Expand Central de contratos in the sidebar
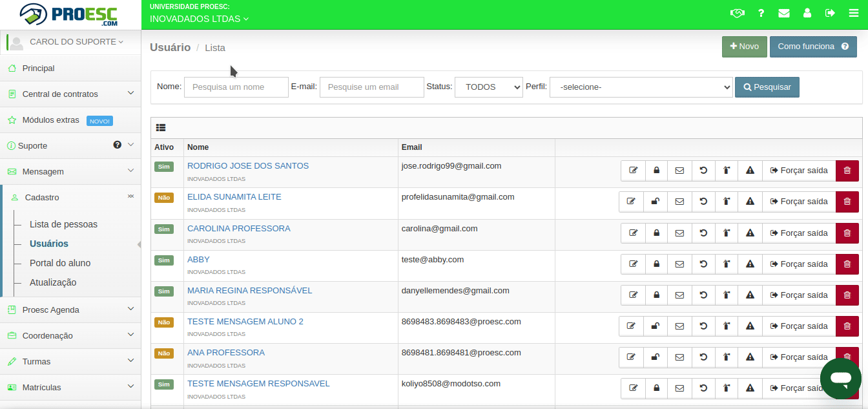 [70, 94]
